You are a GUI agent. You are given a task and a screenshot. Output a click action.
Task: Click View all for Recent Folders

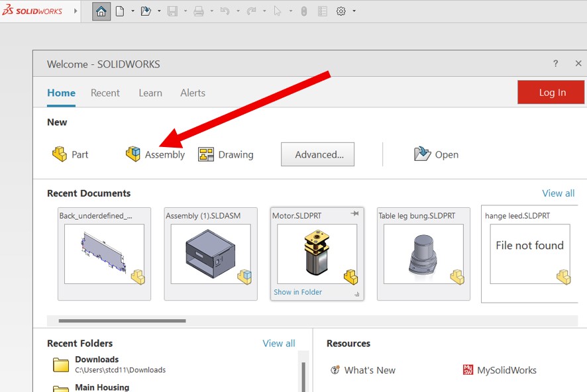pos(279,343)
